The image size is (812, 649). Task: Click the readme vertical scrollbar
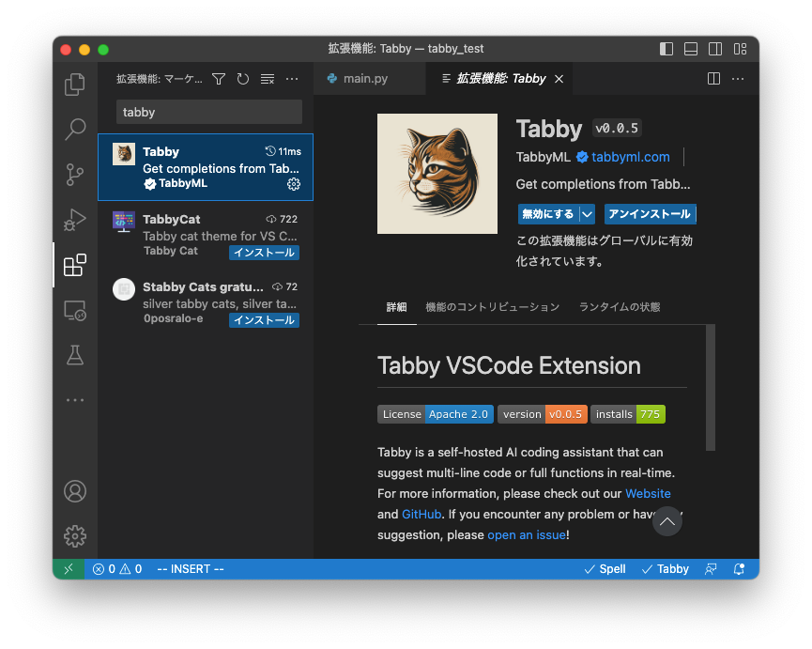pyautogui.click(x=711, y=388)
